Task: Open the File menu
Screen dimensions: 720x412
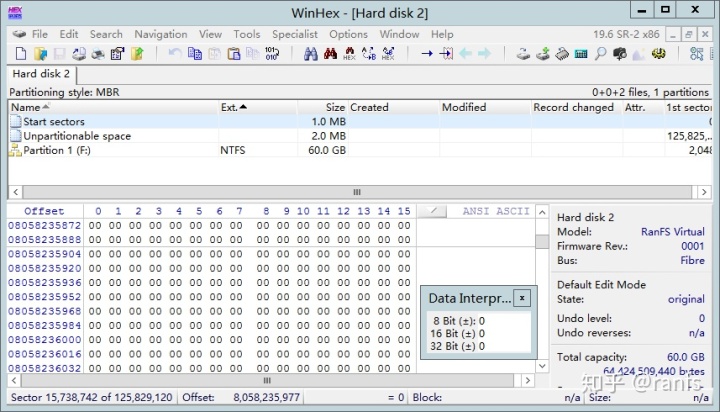Action: 39,34
